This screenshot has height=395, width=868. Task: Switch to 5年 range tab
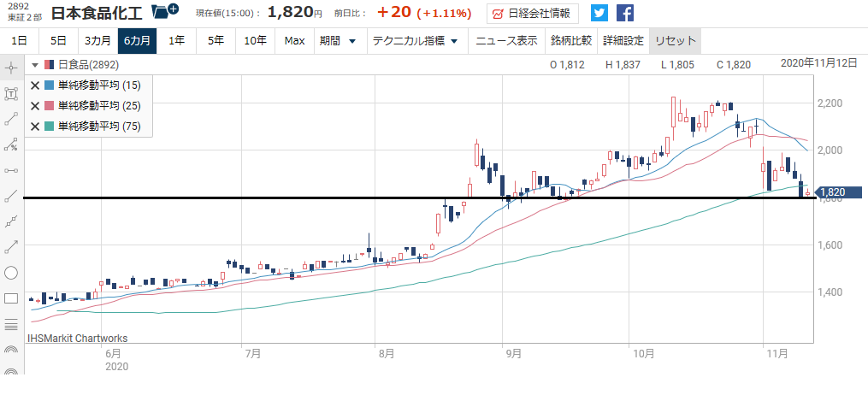pyautogui.click(x=216, y=41)
